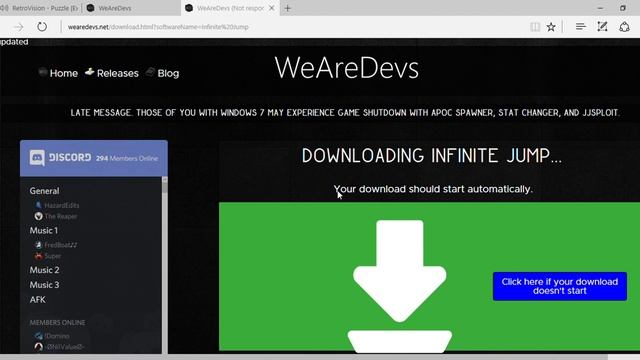Open reading view icon in address bar

[535, 27]
